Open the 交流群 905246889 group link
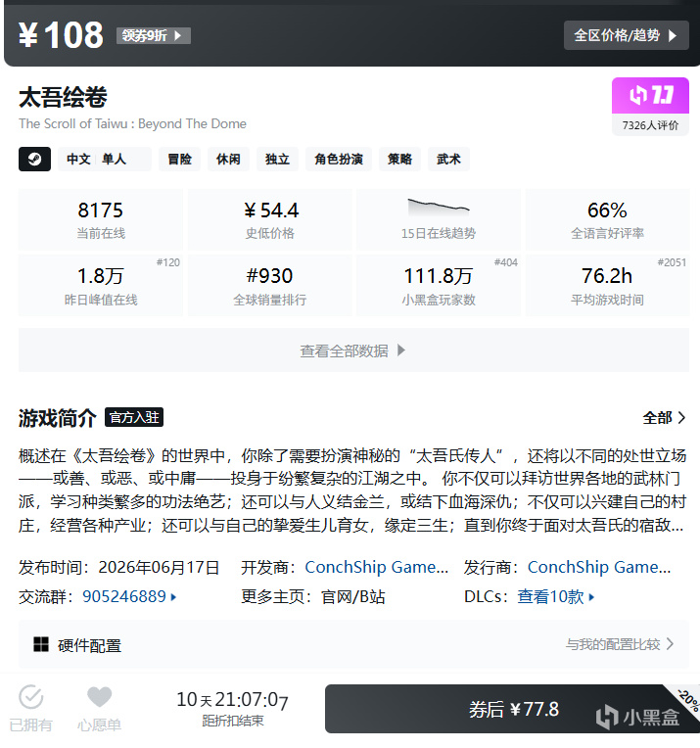The height and width of the screenshot is (748, 700). click(x=129, y=596)
